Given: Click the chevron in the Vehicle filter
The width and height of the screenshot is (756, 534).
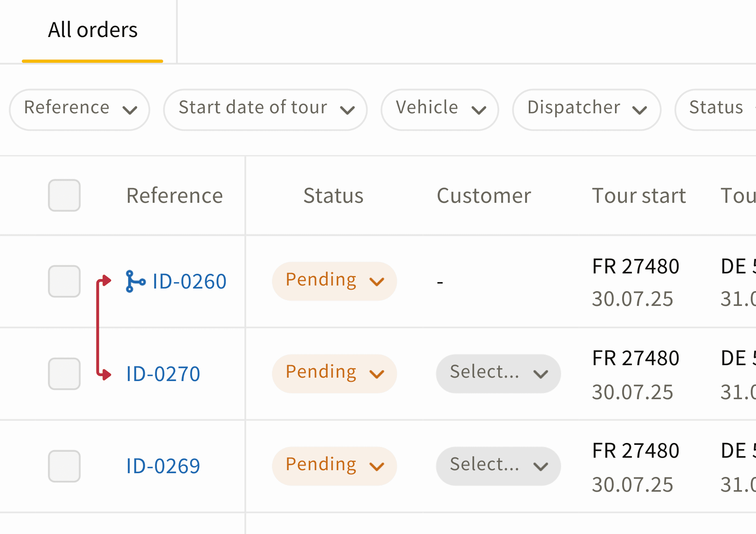Looking at the screenshot, I should tap(479, 110).
